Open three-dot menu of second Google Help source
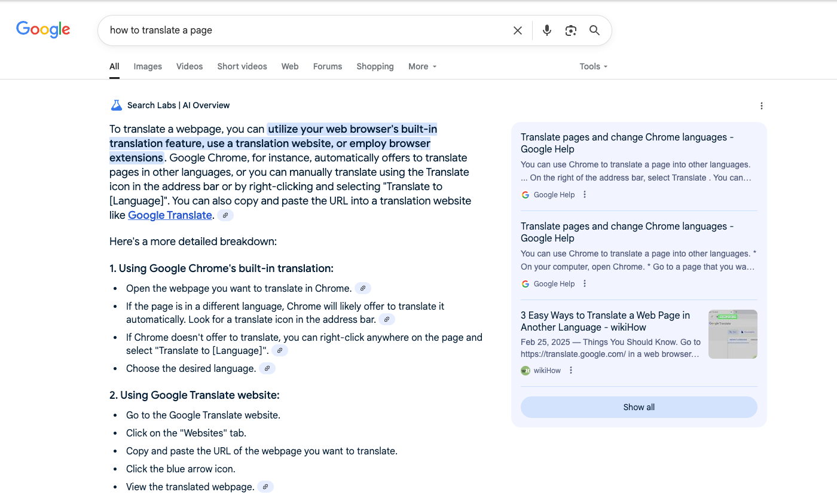The height and width of the screenshot is (504, 837). point(585,283)
